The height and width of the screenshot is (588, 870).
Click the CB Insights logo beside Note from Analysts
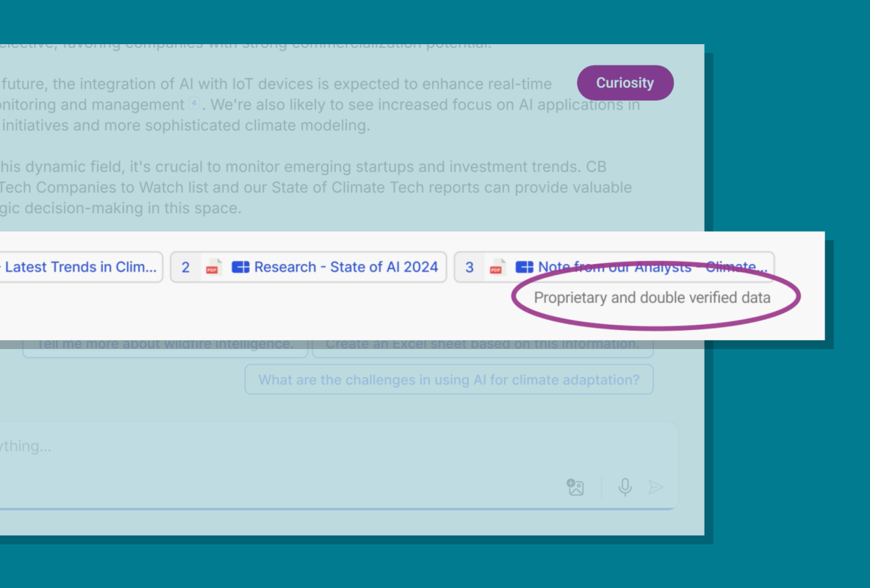(x=524, y=268)
